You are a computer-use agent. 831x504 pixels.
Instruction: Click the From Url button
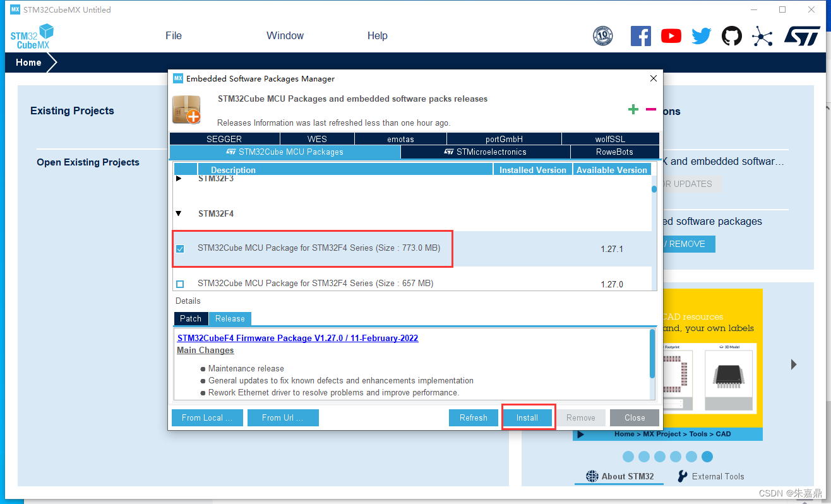(x=283, y=417)
